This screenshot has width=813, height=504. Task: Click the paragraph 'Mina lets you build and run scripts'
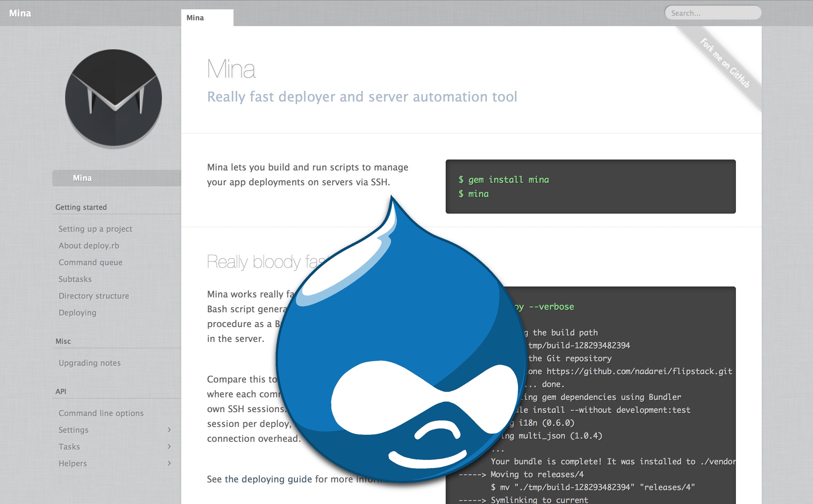(x=308, y=175)
